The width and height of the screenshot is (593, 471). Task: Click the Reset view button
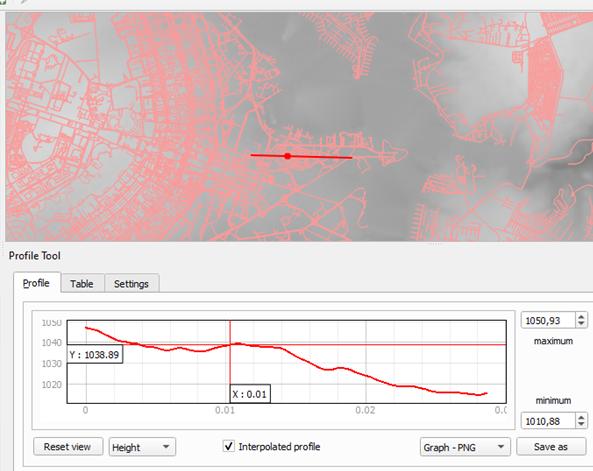68,447
